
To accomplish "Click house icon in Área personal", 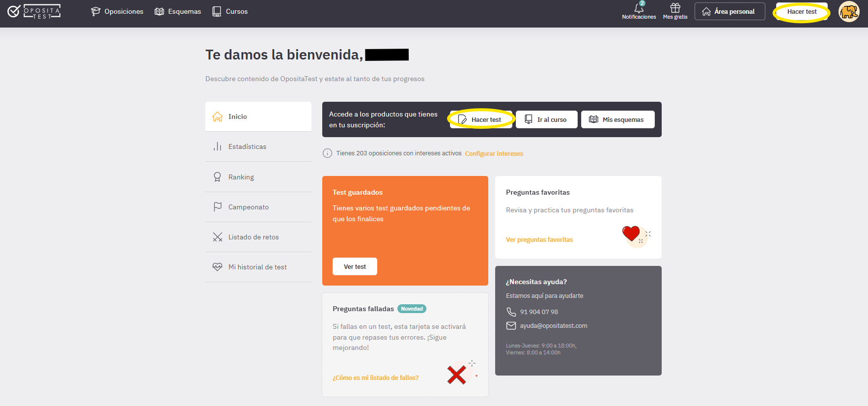I will 706,11.
